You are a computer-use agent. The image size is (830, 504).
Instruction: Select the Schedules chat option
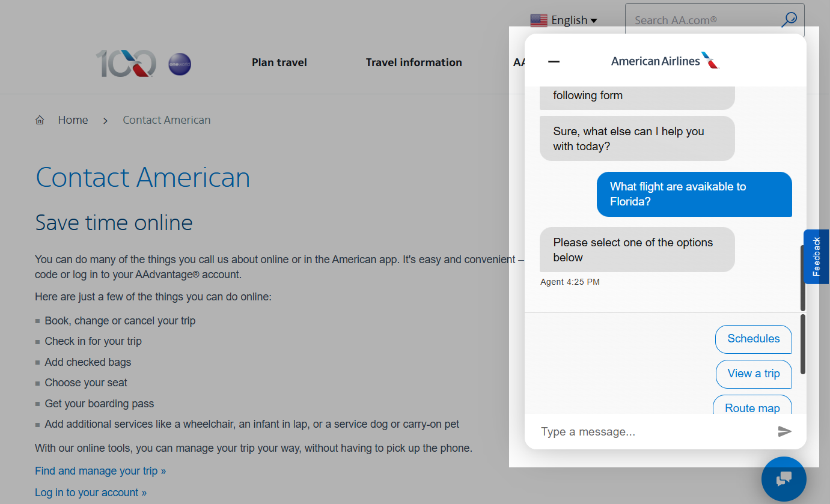753,339
